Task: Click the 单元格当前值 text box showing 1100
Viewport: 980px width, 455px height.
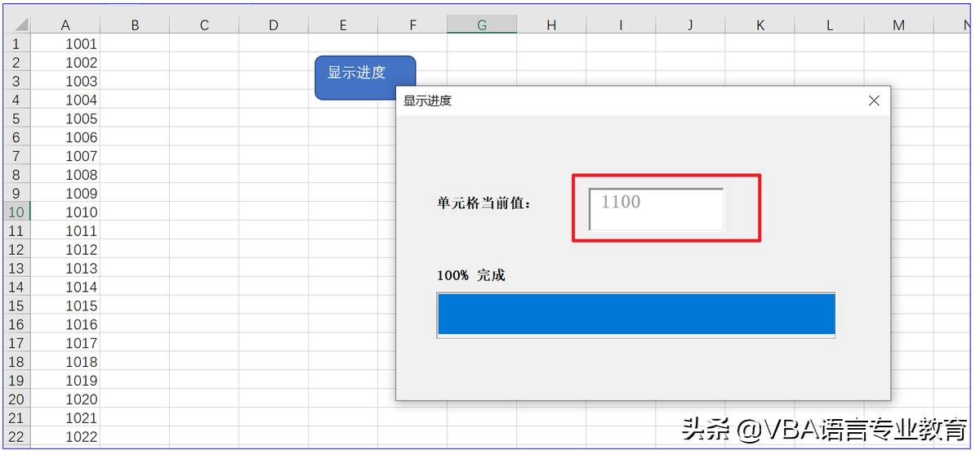Action: [657, 209]
